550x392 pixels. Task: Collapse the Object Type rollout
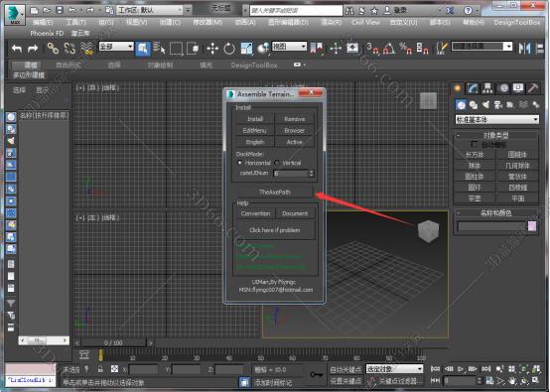[495, 136]
